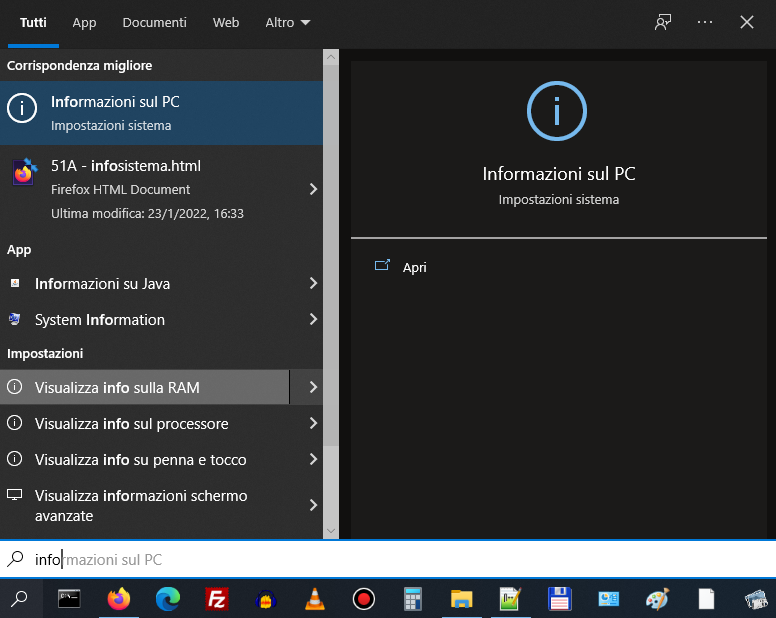Open the blue ID-card style app in the taskbar
This screenshot has height=618, width=776.
[609, 599]
